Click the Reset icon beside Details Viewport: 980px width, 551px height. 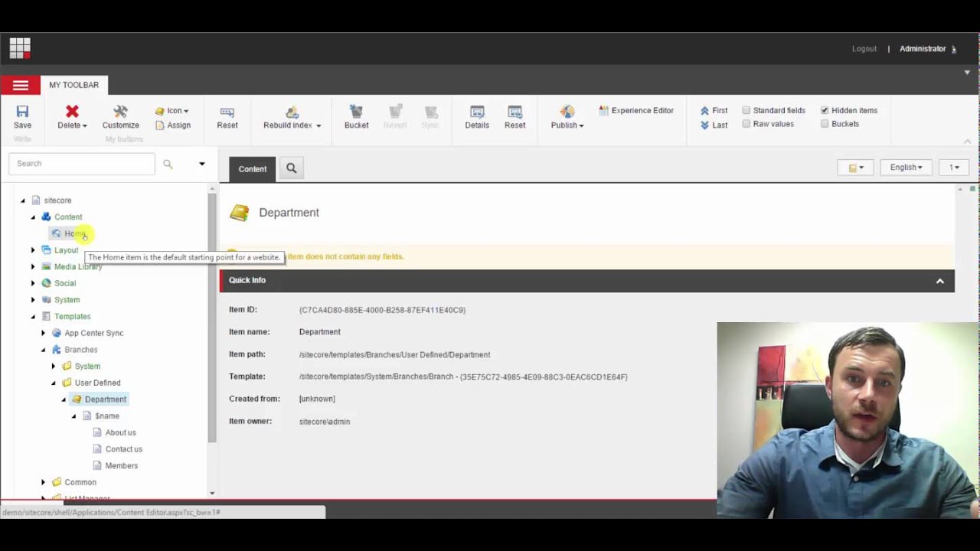point(514,112)
